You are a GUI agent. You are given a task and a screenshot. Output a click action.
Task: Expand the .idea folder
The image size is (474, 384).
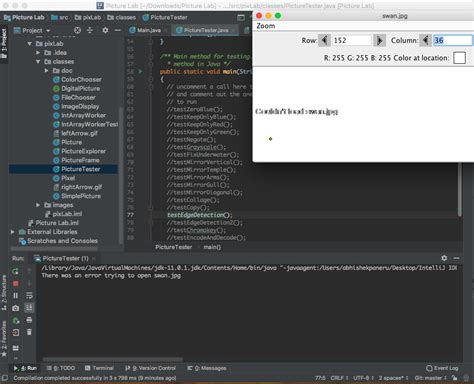[38, 53]
